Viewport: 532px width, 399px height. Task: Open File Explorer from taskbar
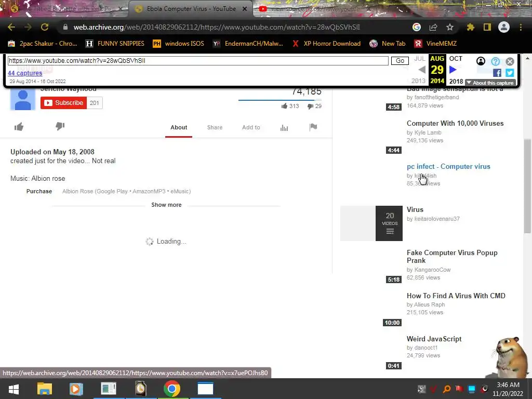pyautogui.click(x=45, y=389)
